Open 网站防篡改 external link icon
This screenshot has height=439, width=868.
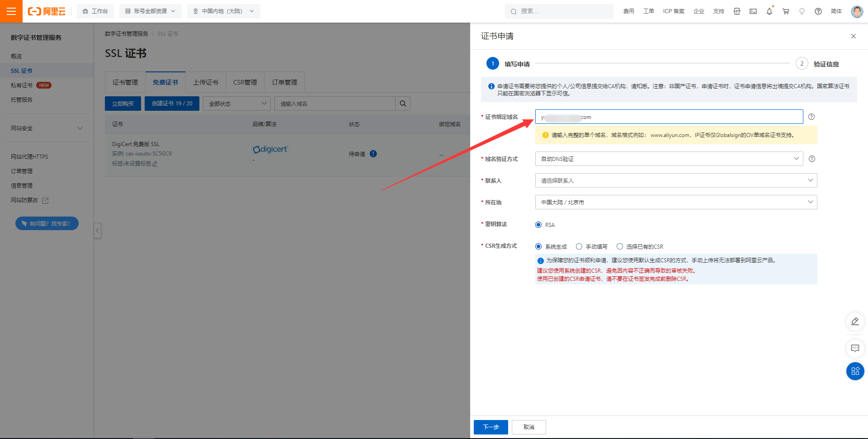tap(45, 200)
